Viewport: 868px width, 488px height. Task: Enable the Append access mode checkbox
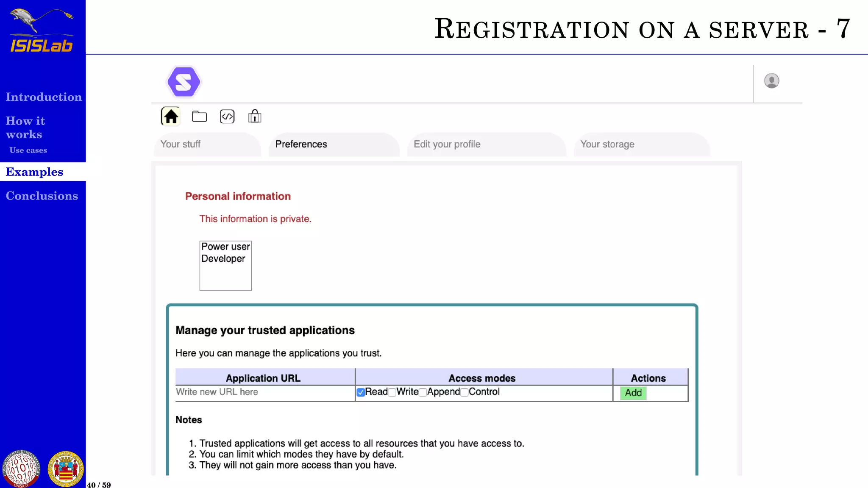click(423, 392)
